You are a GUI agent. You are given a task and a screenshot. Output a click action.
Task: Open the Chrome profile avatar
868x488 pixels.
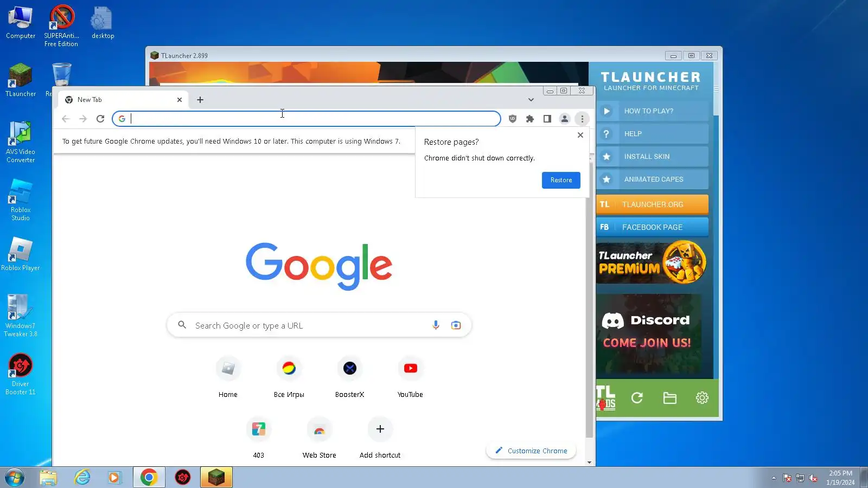pos(565,119)
